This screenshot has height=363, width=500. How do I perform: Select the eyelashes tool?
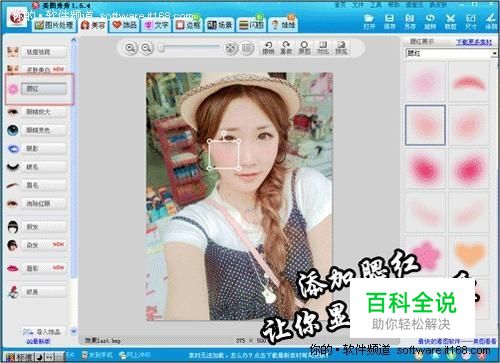[44, 167]
